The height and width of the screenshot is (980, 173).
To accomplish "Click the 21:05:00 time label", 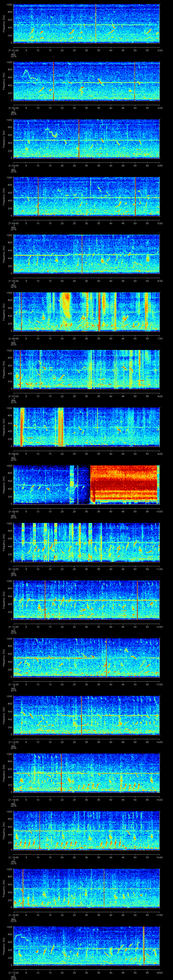I will click(x=13, y=280).
